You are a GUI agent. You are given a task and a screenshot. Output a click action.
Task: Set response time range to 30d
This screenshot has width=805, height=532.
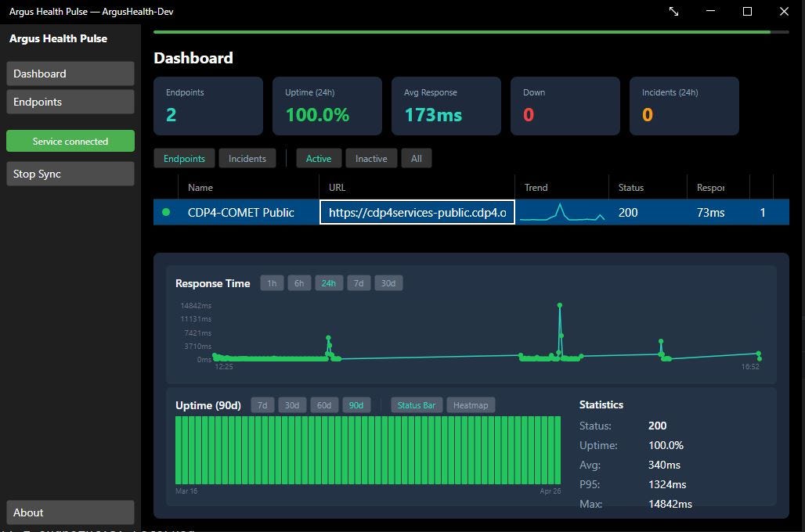388,283
